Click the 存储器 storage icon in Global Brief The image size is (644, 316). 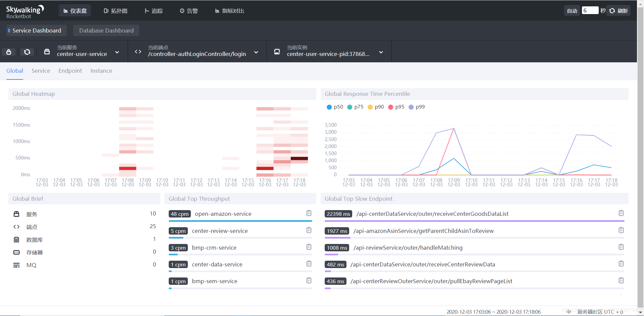[16, 252]
